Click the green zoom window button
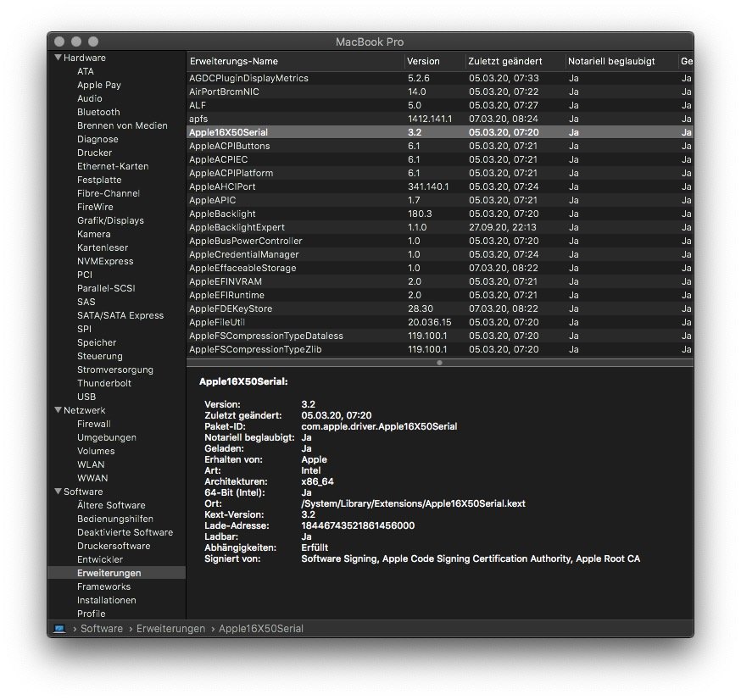 [x=93, y=42]
